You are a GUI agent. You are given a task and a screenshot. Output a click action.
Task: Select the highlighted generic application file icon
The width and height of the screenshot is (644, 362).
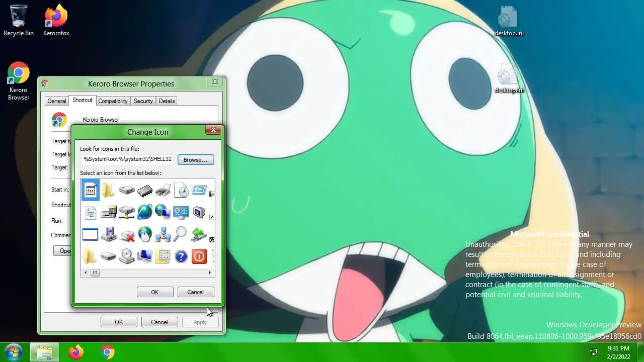point(91,190)
